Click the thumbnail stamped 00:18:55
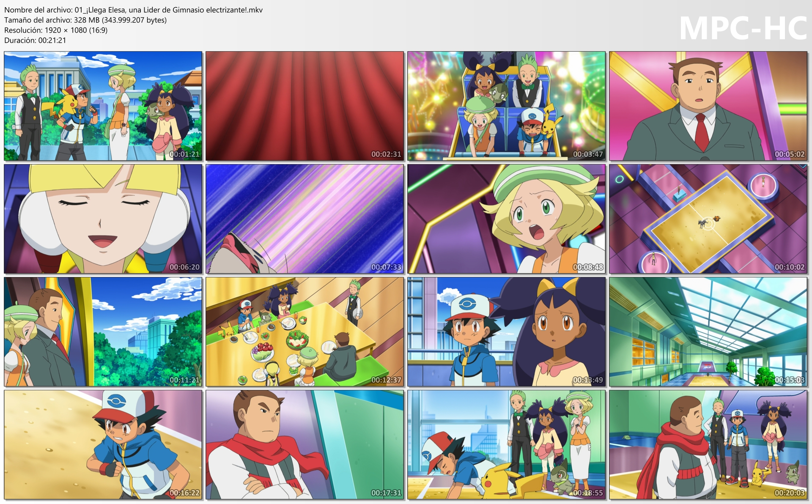812x504 pixels. [507, 445]
